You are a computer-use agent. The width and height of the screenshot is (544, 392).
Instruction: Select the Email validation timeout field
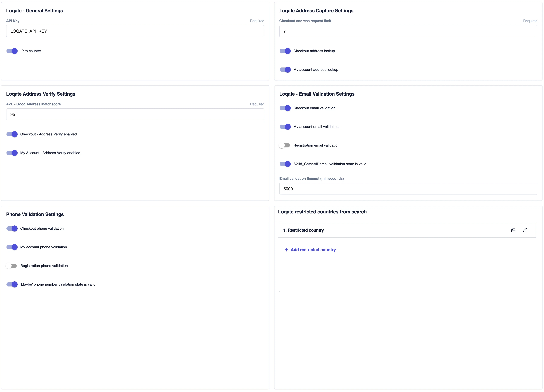coord(408,189)
